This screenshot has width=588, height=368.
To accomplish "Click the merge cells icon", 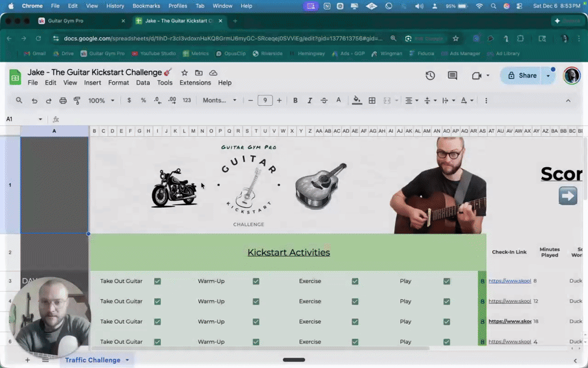I will 387,100.
